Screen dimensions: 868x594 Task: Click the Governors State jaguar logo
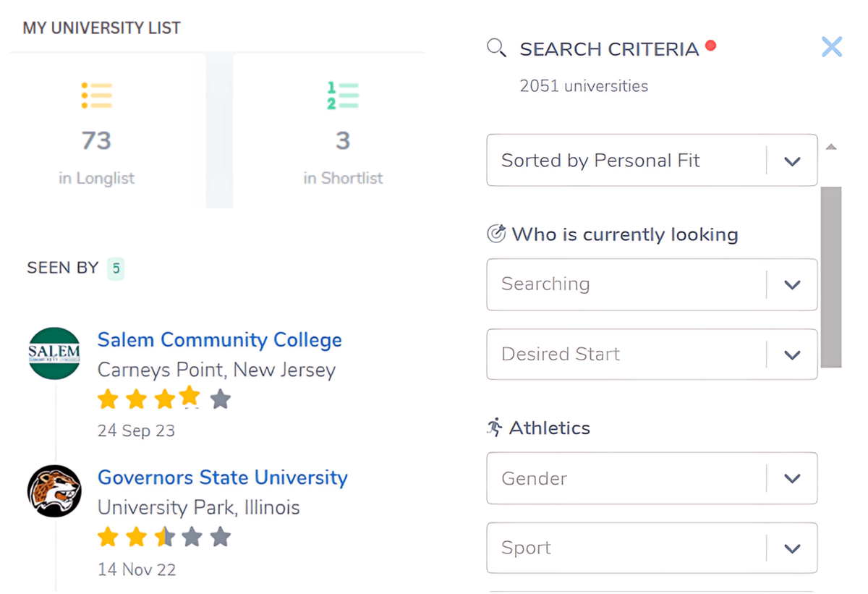54,491
